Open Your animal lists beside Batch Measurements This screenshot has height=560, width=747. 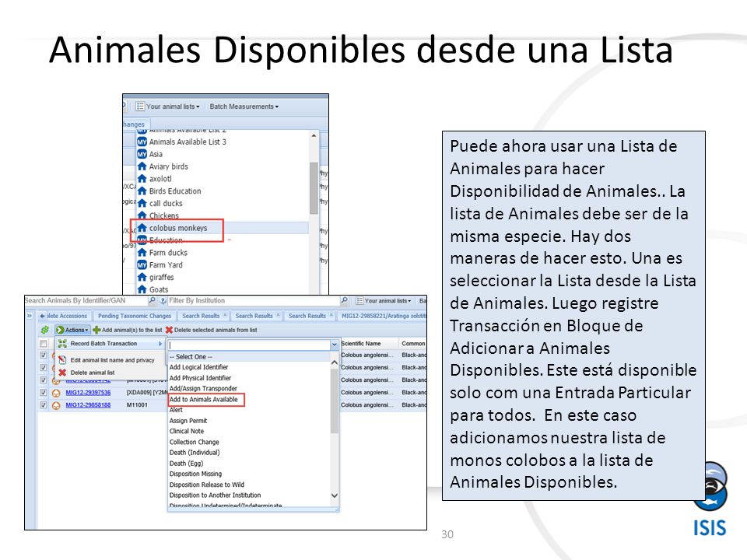click(x=168, y=107)
